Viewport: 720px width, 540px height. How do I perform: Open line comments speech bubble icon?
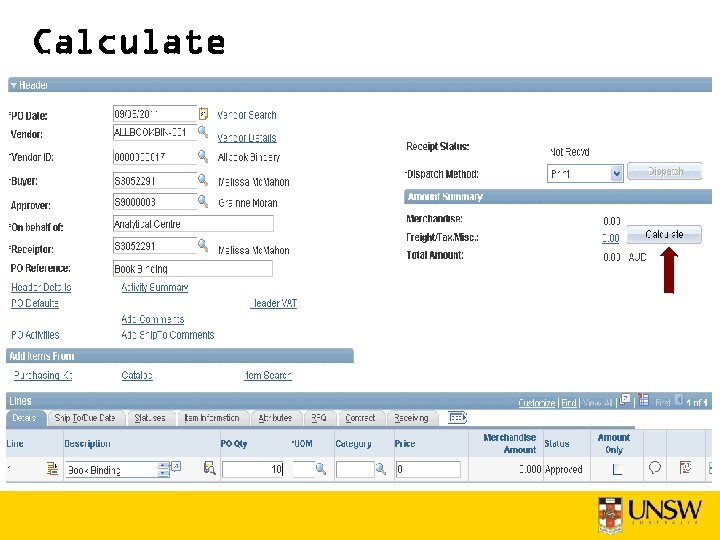[x=655, y=468]
